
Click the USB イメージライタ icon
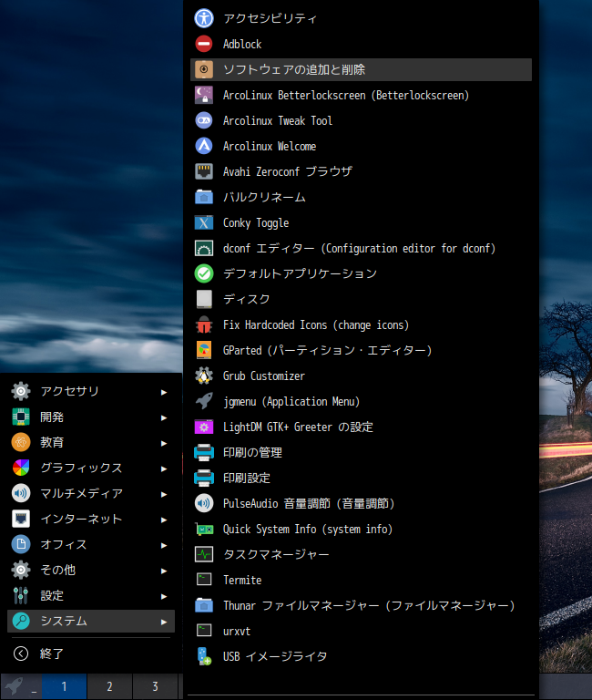pyautogui.click(x=204, y=656)
